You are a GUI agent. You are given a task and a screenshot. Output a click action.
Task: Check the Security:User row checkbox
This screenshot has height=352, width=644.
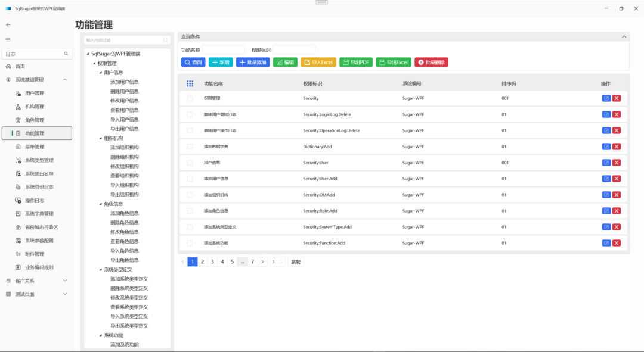click(x=190, y=163)
